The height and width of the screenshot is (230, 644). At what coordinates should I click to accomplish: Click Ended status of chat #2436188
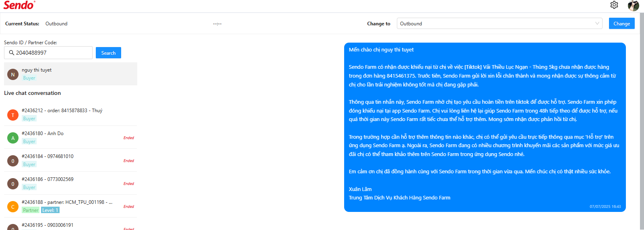[x=129, y=207]
